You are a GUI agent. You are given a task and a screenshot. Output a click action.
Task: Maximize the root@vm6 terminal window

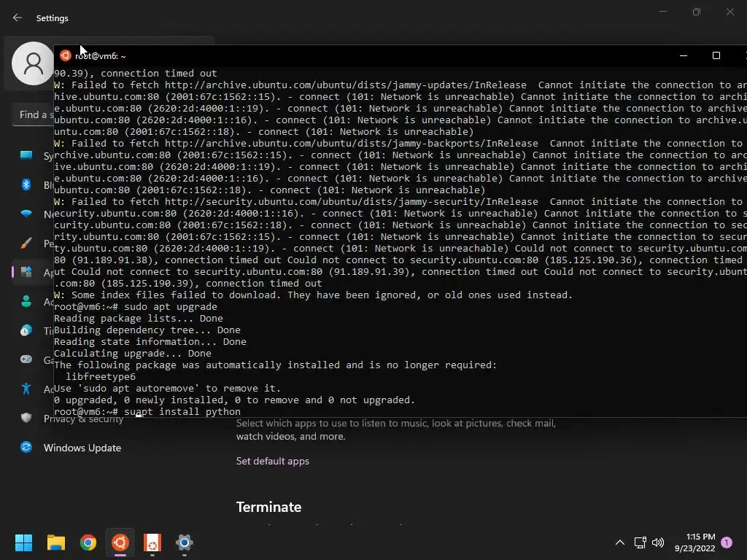(x=716, y=55)
